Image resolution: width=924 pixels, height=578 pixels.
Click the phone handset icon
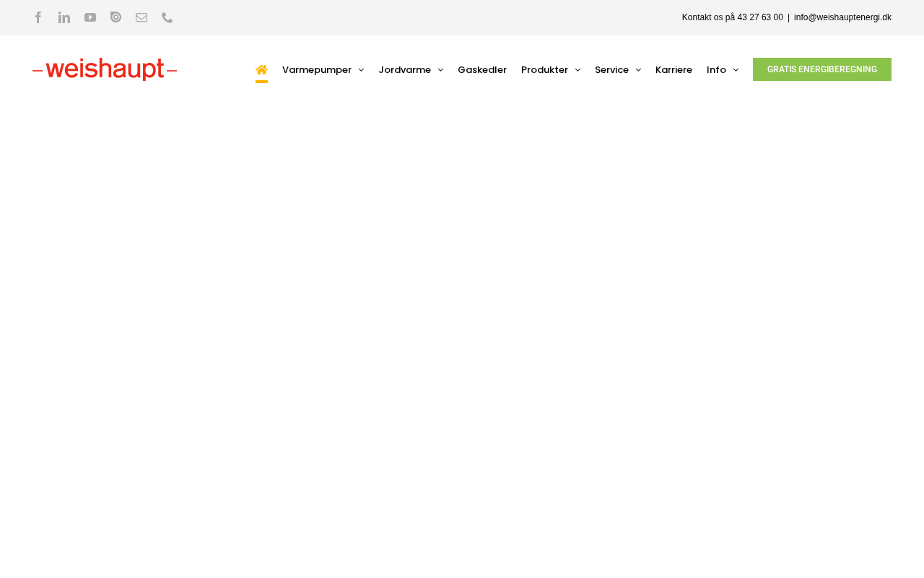click(x=167, y=17)
